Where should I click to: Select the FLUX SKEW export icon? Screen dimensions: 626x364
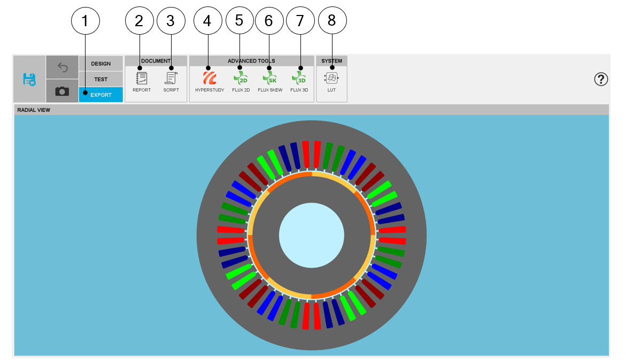pos(270,81)
